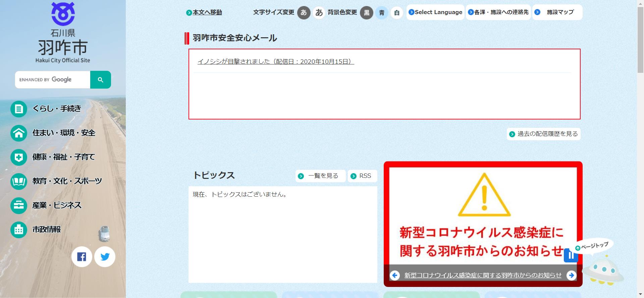Click the page scrollbar up arrow
This screenshot has height=298, width=644.
click(641, 3)
